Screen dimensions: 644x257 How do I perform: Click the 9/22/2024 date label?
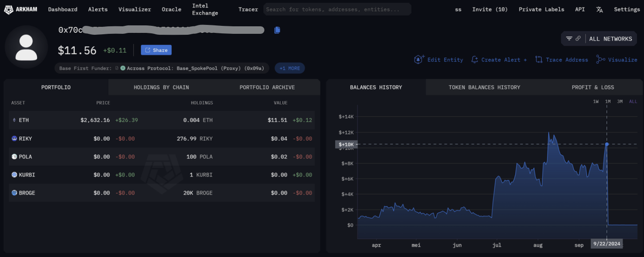[x=607, y=244]
